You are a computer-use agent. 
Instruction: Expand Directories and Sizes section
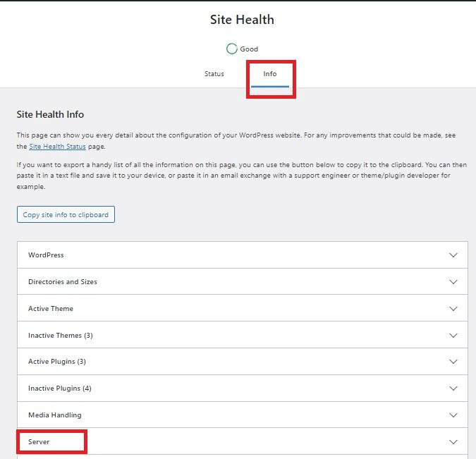point(63,282)
